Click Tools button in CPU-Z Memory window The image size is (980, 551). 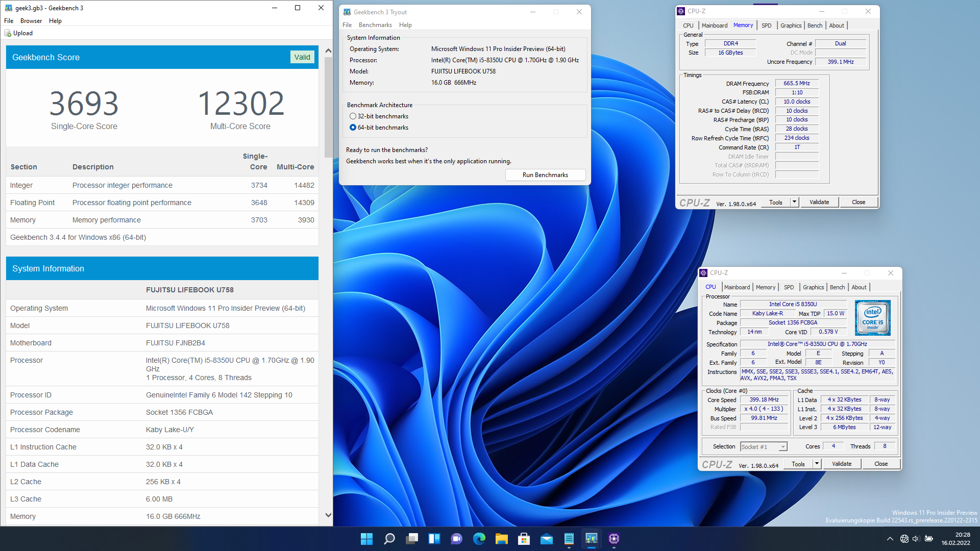tap(776, 202)
